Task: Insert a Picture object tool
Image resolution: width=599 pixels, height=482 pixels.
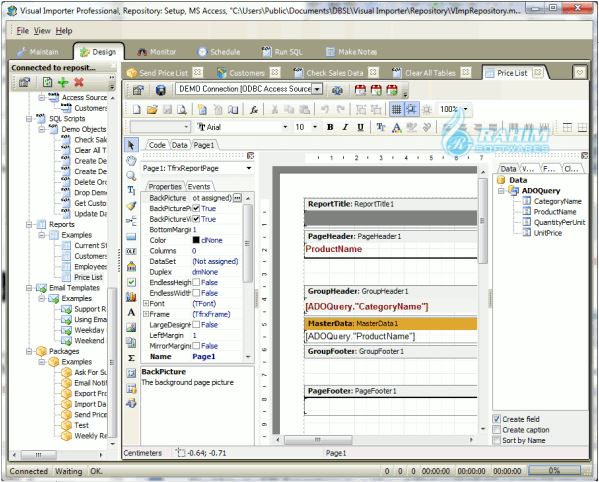Action: point(131,327)
